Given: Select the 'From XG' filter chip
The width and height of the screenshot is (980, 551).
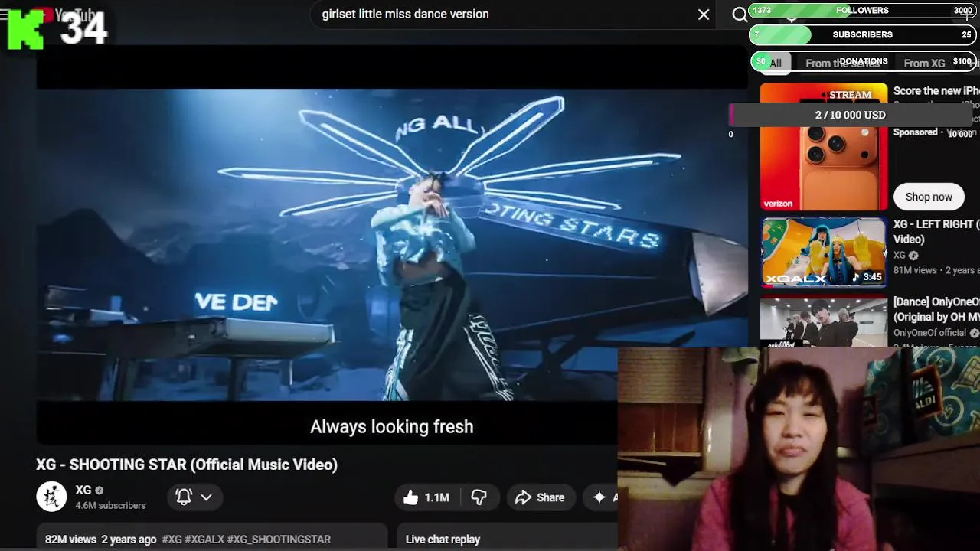Looking at the screenshot, I should (924, 64).
